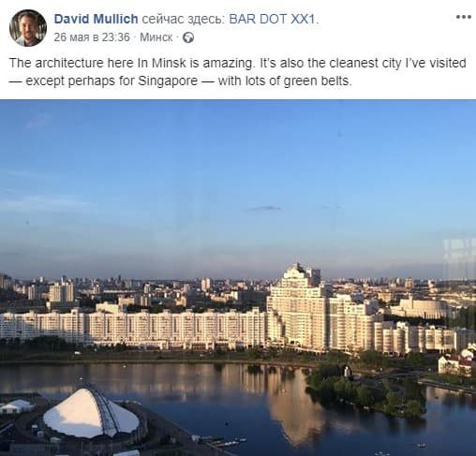Viewport: 476px width, 456px height.
Task: Open the post timestamp 26 мая в 23:36
Action: (92, 37)
